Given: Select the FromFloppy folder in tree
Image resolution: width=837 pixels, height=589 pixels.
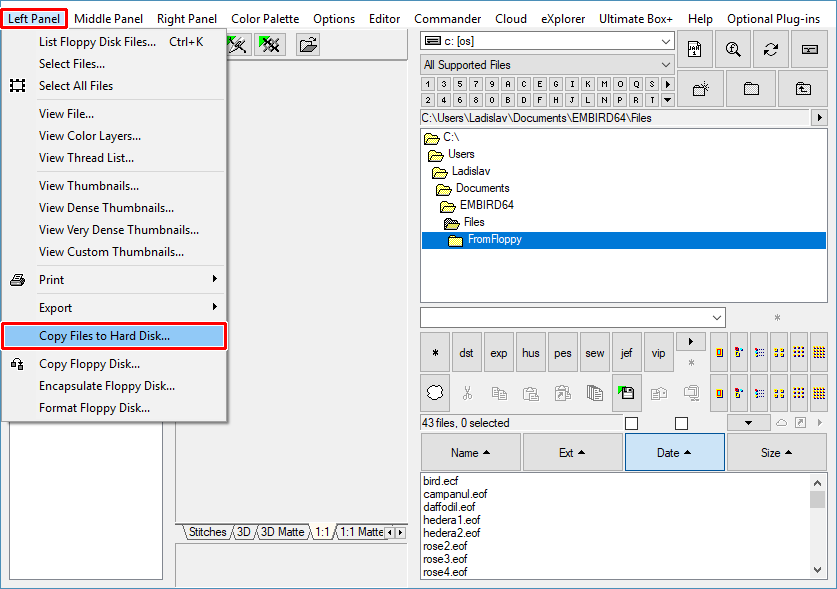Looking at the screenshot, I should [x=494, y=239].
